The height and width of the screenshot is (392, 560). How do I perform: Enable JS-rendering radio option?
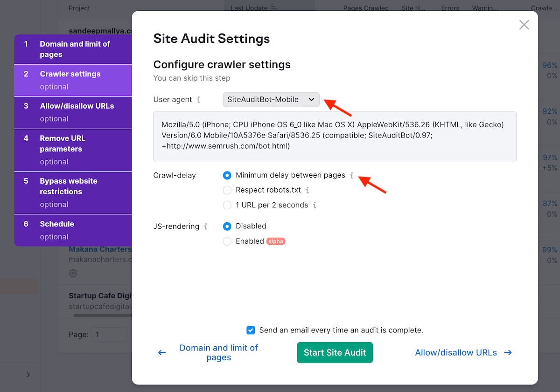(x=227, y=241)
